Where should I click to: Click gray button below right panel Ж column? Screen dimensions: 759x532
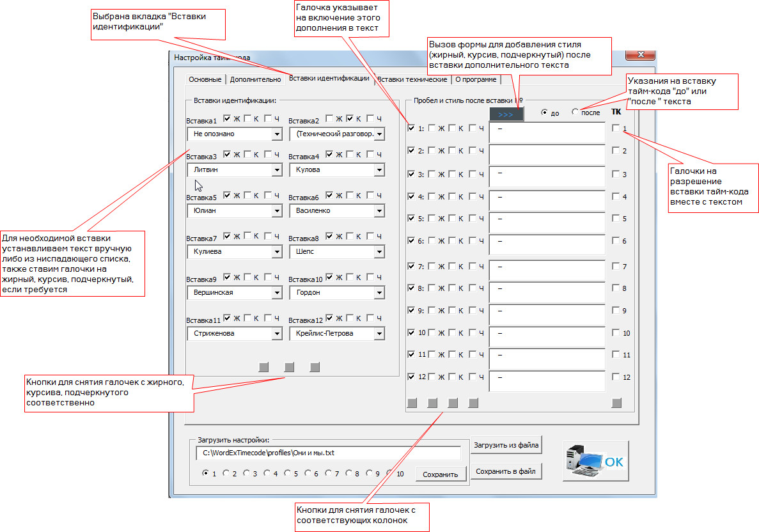click(x=432, y=403)
